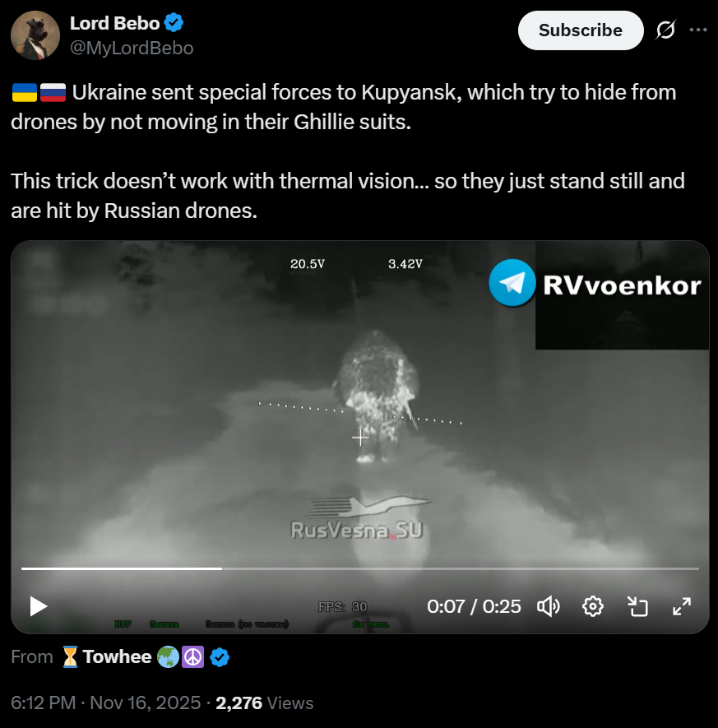Viewport: 718px width, 728px height.
Task: Open the Towhee source account link
Action: point(117,657)
